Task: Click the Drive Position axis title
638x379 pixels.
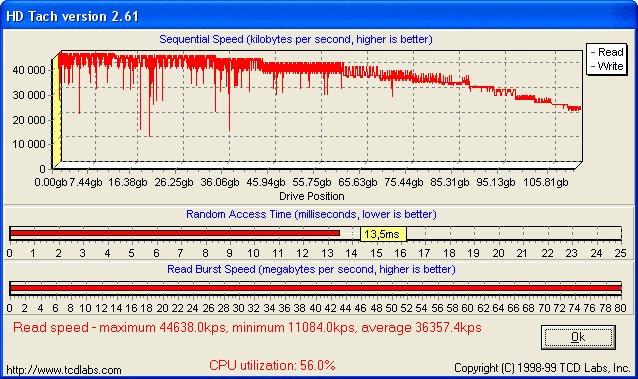Action: 312,196
